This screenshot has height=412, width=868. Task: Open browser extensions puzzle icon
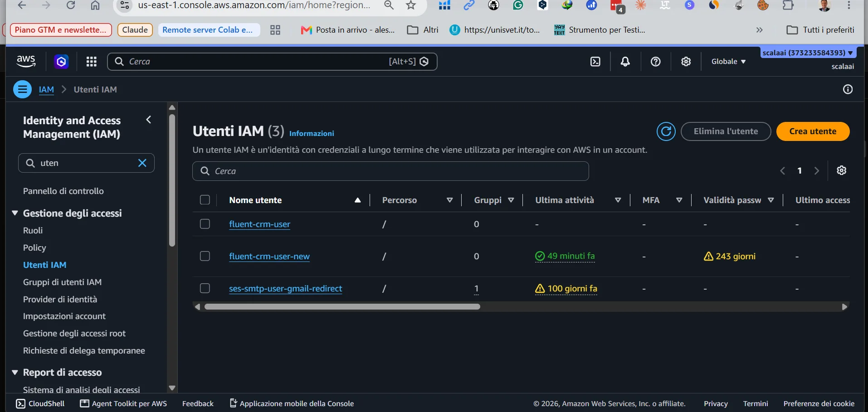(788, 5)
